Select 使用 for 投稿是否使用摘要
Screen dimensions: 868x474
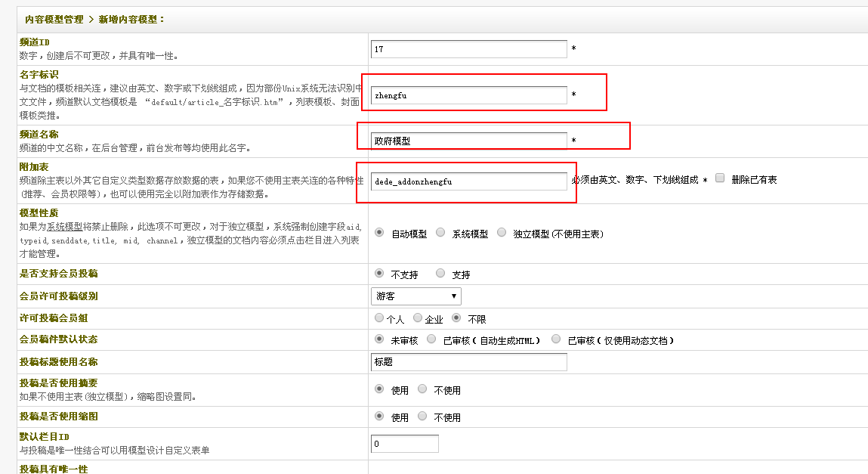click(379, 389)
